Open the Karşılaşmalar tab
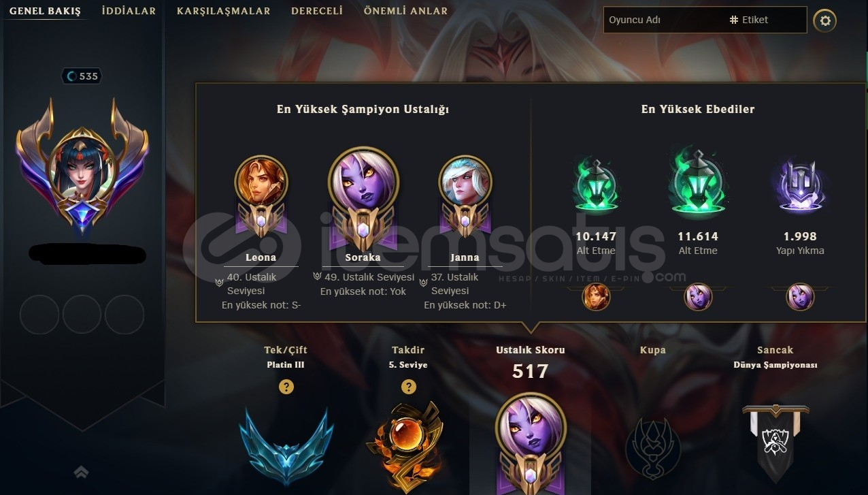Image resolution: width=868 pixels, height=495 pixels. pyautogui.click(x=223, y=11)
